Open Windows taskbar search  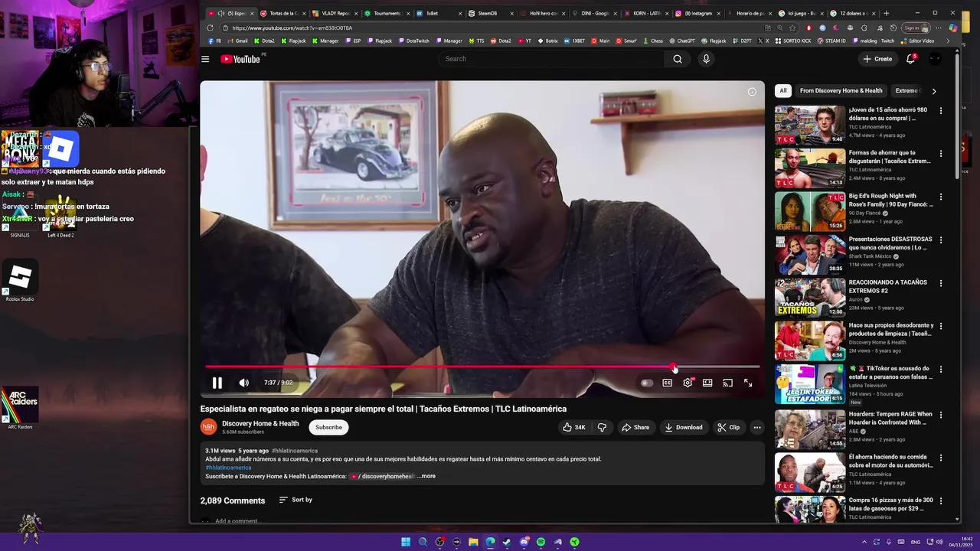[x=423, y=542]
